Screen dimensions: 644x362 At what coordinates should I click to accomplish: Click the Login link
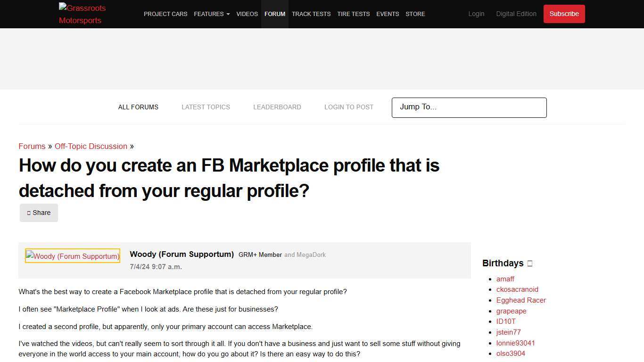point(476,14)
